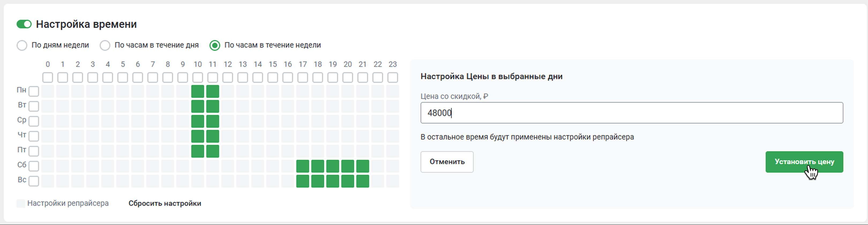868x225 pixels.
Task: Click the empty Wednesday 12 o'clock cell
Action: click(228, 121)
